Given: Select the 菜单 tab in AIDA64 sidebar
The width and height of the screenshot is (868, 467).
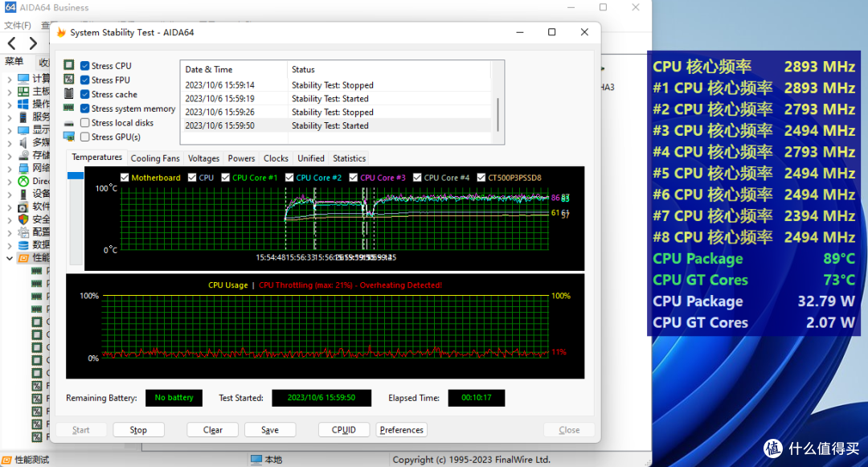Looking at the screenshot, I should 14,61.
